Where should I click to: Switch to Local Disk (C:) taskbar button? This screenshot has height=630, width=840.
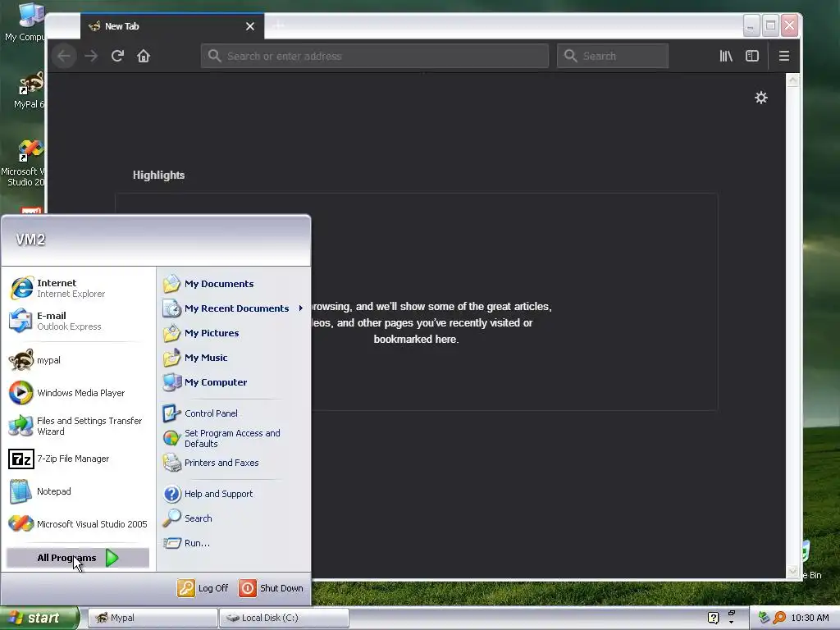(x=284, y=618)
